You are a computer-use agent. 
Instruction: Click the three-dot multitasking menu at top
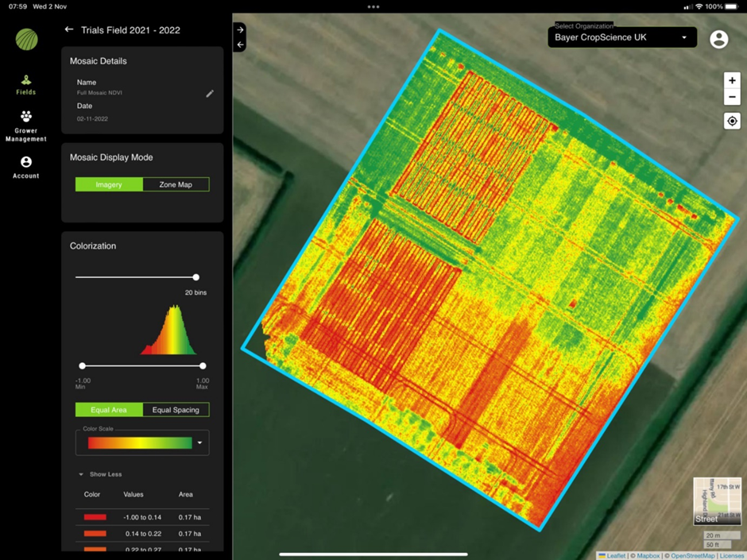[373, 6]
